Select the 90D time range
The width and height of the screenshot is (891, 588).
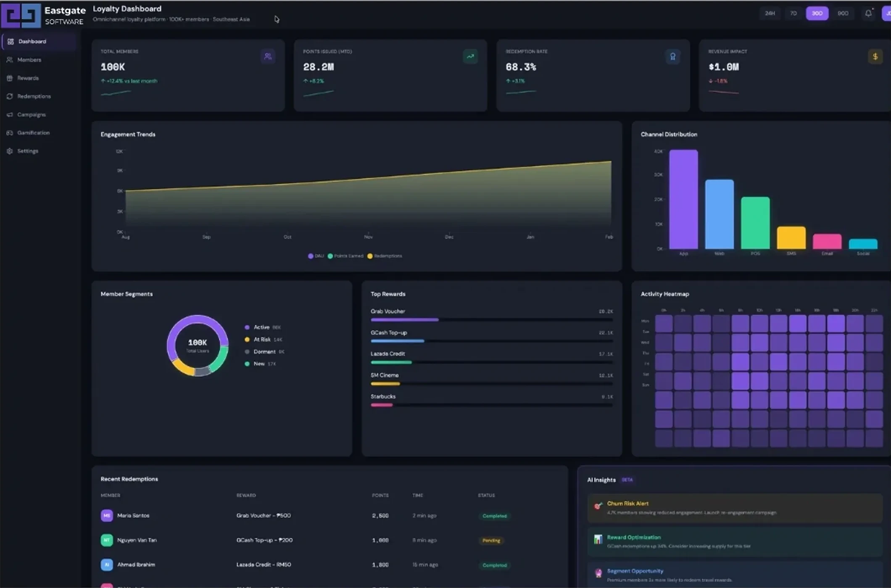tap(843, 13)
